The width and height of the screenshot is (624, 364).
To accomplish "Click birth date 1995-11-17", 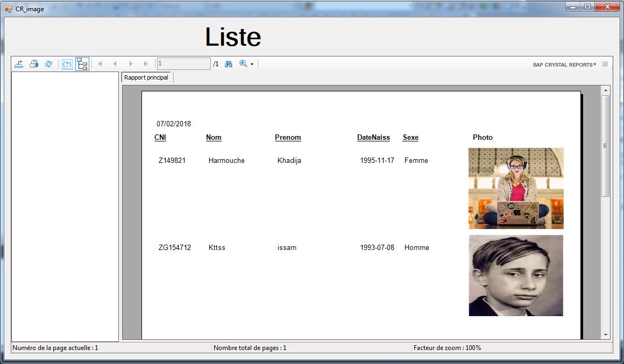I will pos(377,160).
